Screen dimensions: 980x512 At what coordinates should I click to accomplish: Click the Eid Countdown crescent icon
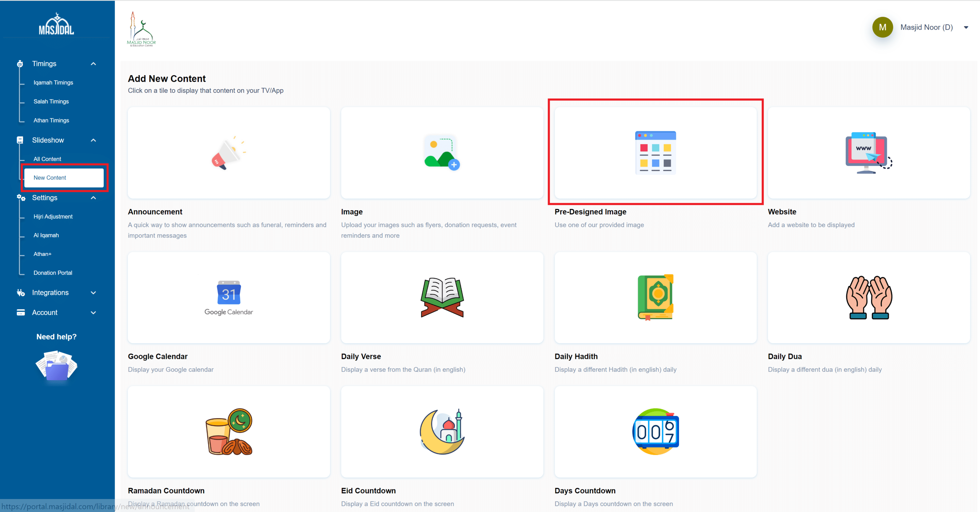click(x=442, y=432)
